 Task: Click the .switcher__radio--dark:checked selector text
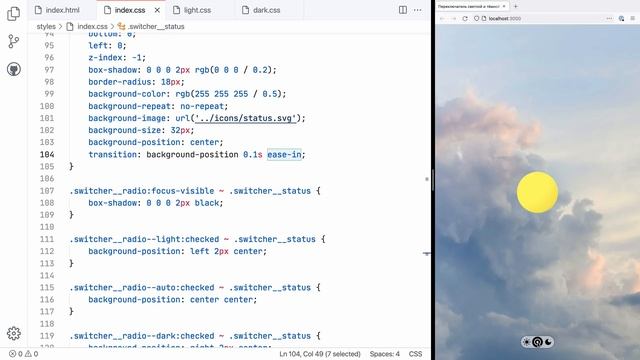[x=142, y=336]
